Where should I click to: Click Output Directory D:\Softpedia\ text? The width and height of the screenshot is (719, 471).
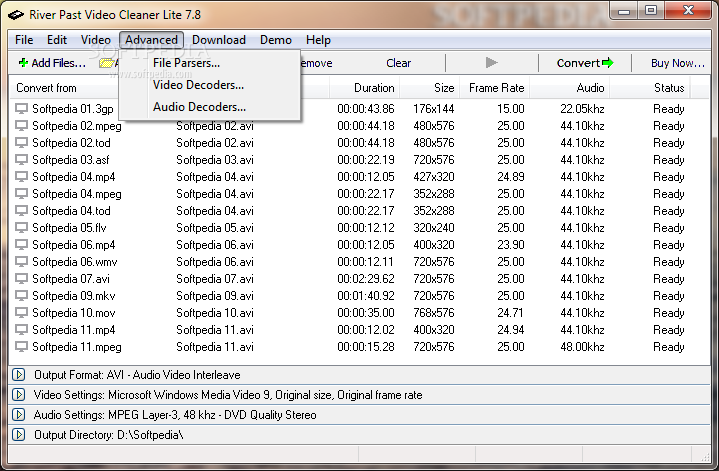[x=109, y=435]
